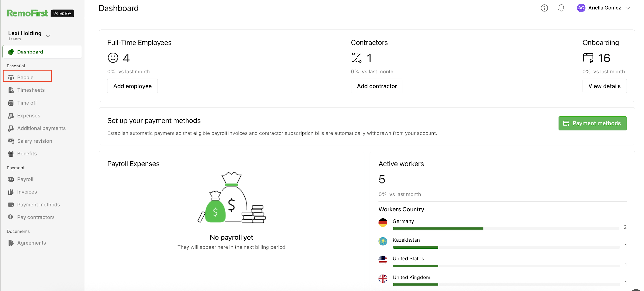Viewport: 644px width, 291px height.
Task: Open the Dashboard menu item
Action: 42,52
